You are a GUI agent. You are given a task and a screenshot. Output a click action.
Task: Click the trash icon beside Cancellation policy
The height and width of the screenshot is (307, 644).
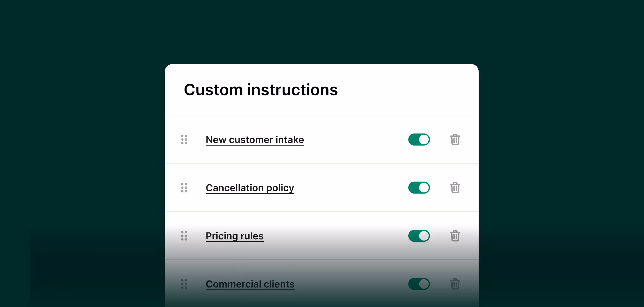pyautogui.click(x=455, y=188)
